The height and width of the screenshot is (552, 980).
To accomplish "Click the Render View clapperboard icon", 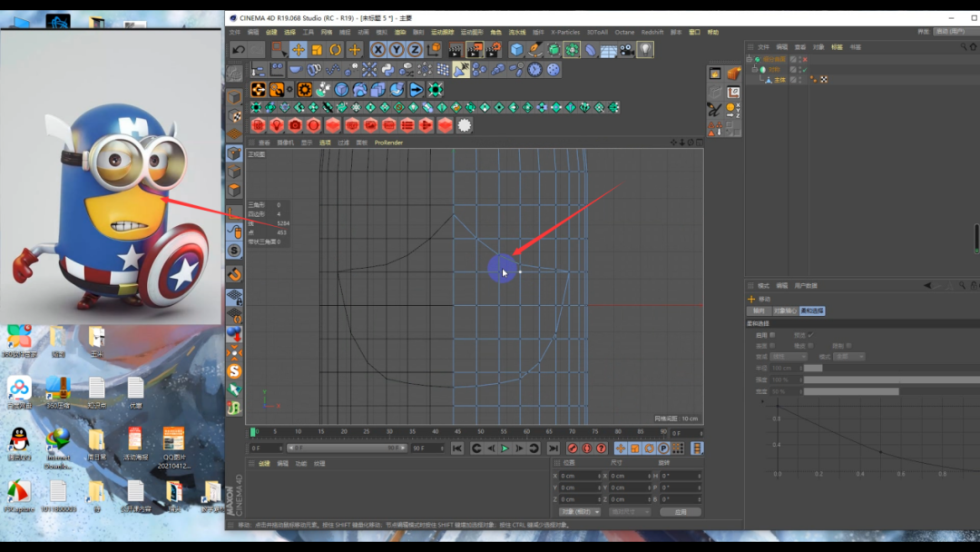I will [x=456, y=49].
